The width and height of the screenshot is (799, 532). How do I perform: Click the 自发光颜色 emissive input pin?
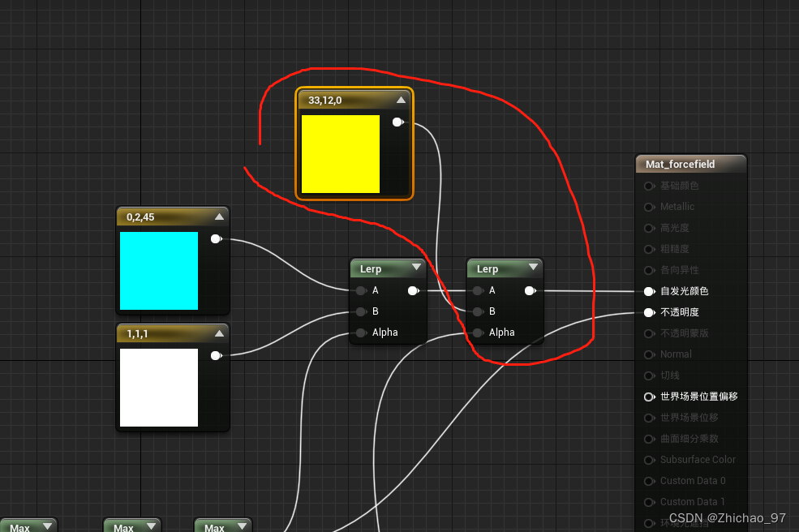tap(649, 291)
